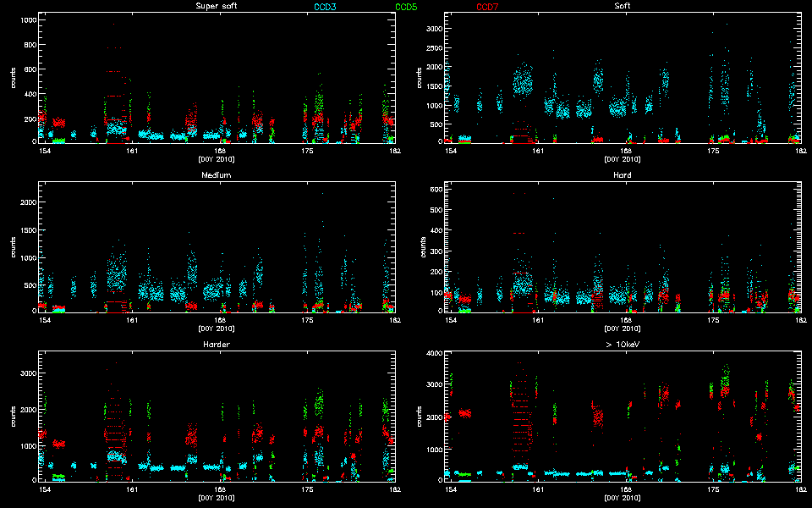Click the 500 y-axis tick in Medium plot
Image resolution: width=812 pixels, height=508 pixels.
click(x=30, y=285)
